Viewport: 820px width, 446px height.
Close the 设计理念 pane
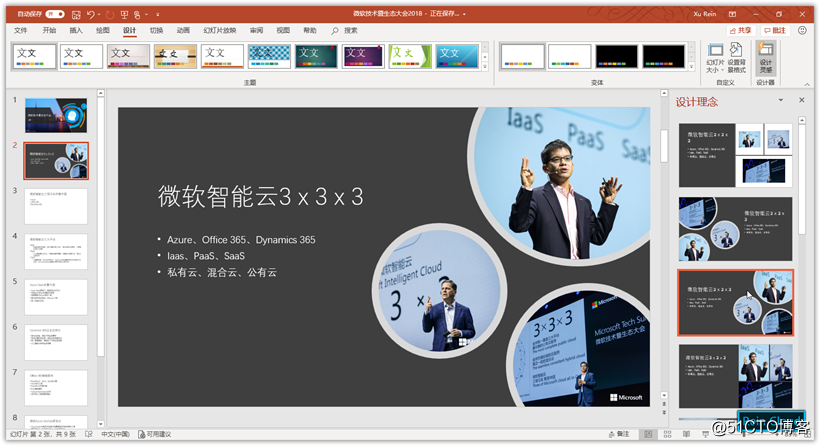[x=802, y=100]
